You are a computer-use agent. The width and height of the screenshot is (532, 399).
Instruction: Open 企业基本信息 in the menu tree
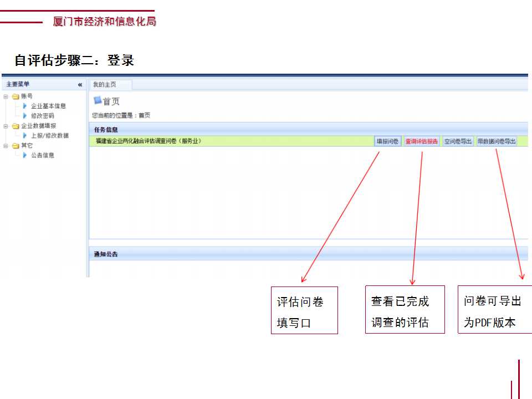(48, 106)
